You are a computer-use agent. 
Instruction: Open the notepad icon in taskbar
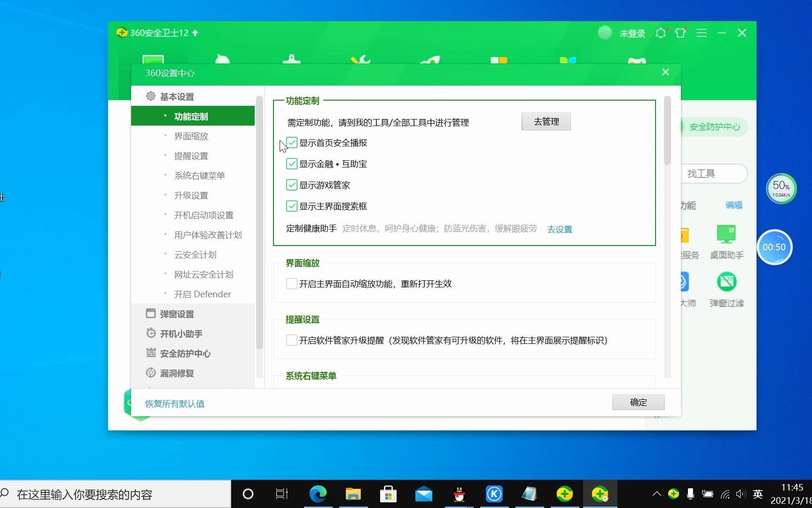tap(530, 494)
